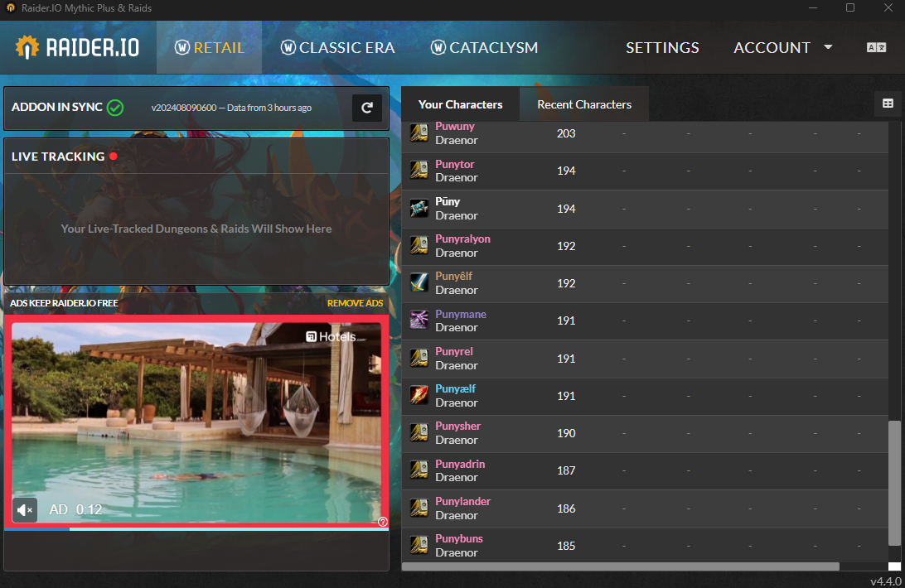905x588 pixels.
Task: Click the green addon-in-sync checkmark
Action: pyautogui.click(x=115, y=108)
